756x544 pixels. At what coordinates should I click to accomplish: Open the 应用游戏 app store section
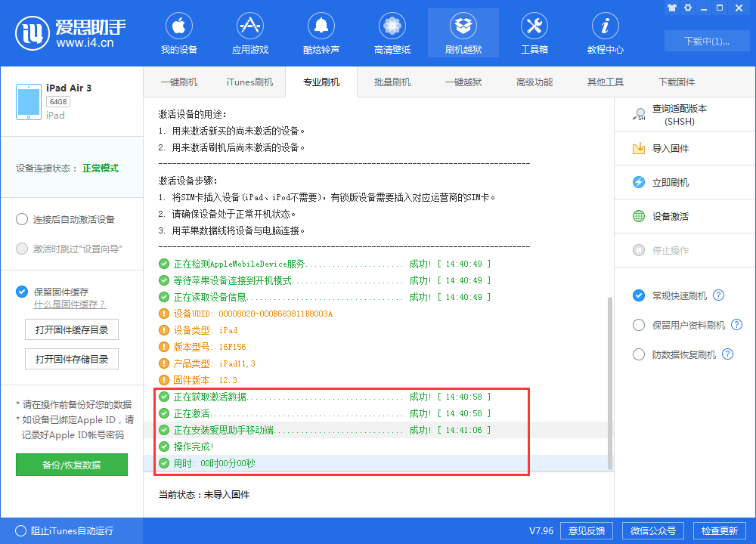pyautogui.click(x=249, y=33)
